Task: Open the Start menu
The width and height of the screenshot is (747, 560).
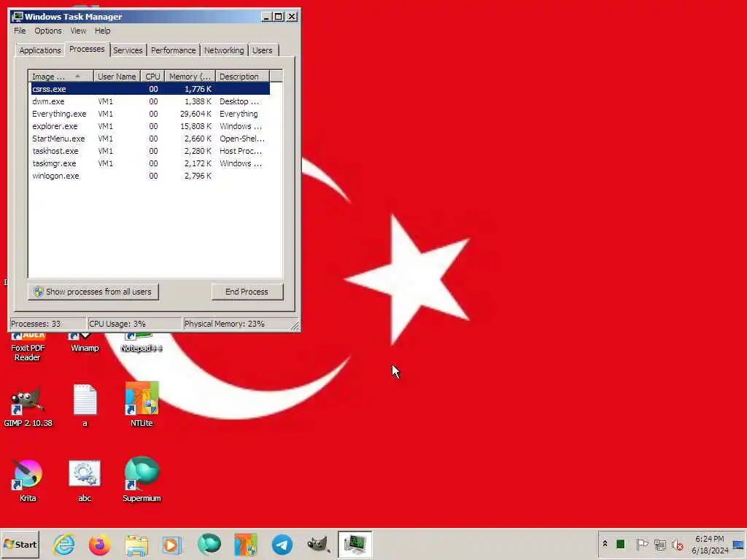Action: (x=20, y=544)
